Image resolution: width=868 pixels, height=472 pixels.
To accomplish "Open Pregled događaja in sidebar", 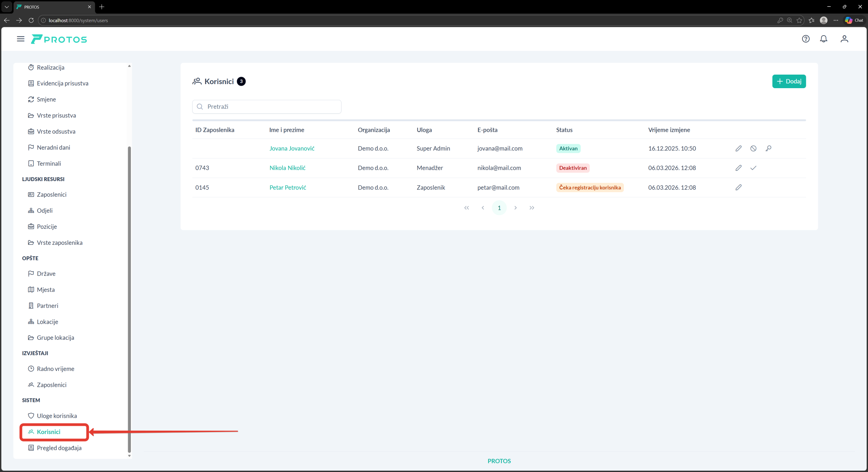I will pyautogui.click(x=59, y=448).
